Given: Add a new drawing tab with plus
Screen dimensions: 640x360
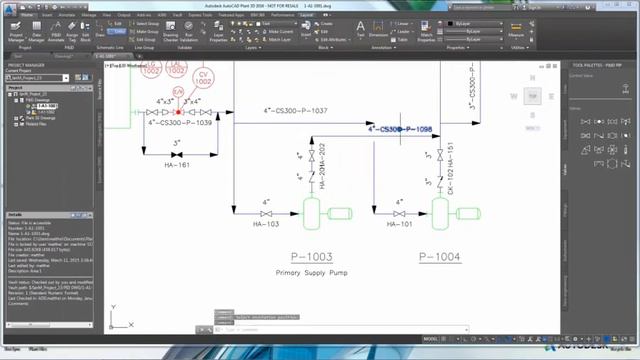Looking at the screenshot, I should pos(140,56).
